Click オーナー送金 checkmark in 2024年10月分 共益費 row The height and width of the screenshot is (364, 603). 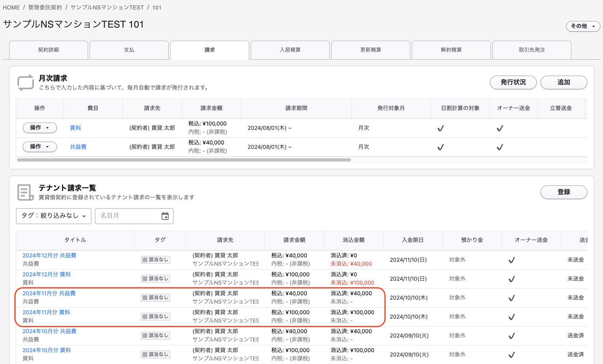(x=511, y=336)
